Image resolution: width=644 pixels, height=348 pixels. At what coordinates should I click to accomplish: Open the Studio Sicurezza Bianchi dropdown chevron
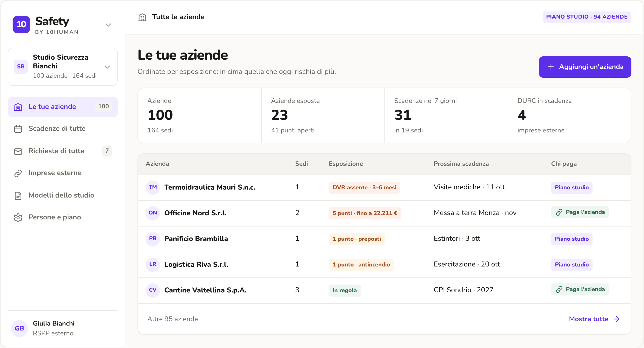[107, 67]
